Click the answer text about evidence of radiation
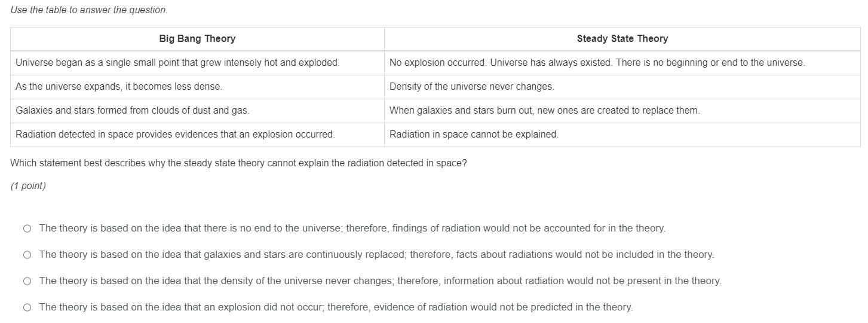This screenshot has height=323, width=868. pyautogui.click(x=336, y=307)
